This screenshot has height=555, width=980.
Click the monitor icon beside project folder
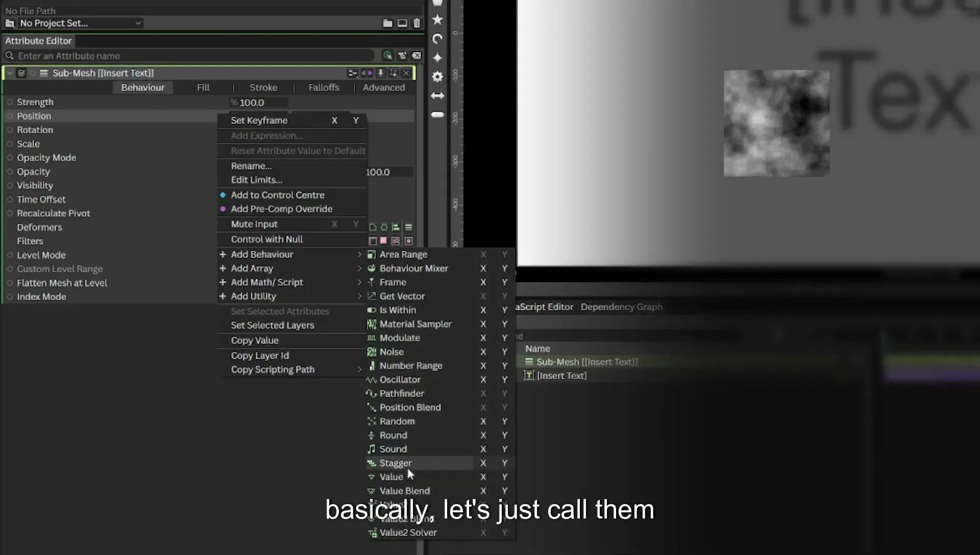(x=402, y=23)
